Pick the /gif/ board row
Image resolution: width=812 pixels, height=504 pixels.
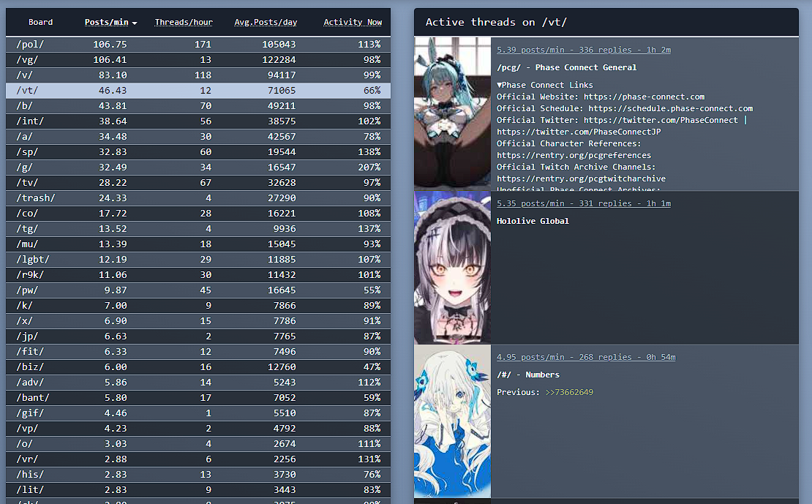(x=198, y=413)
